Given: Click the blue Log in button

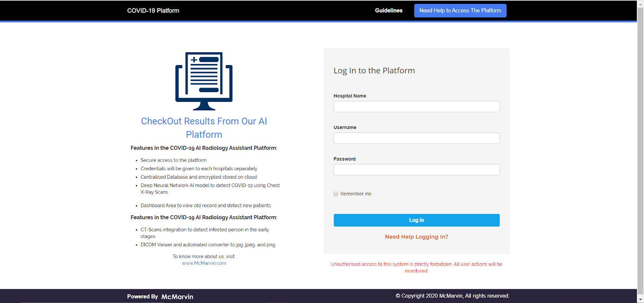Looking at the screenshot, I should click(x=417, y=220).
